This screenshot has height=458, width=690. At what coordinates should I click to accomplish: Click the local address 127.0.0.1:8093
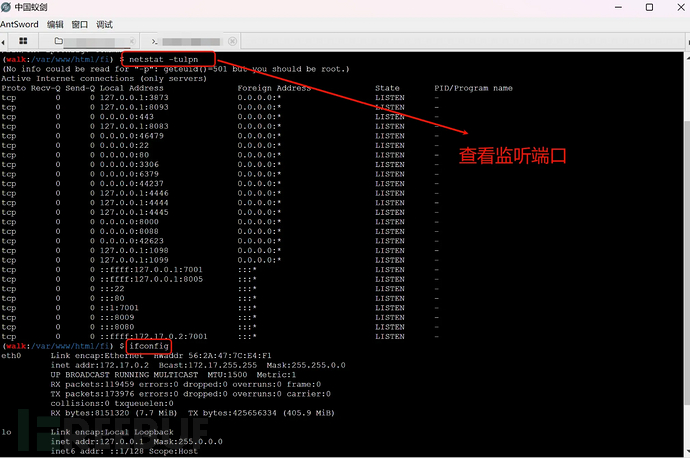134,107
